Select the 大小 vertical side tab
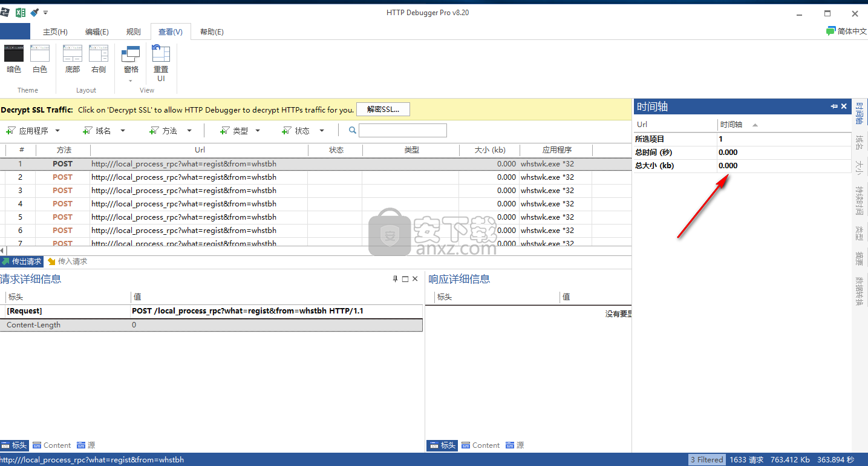This screenshot has height=466, width=868. coord(860,168)
